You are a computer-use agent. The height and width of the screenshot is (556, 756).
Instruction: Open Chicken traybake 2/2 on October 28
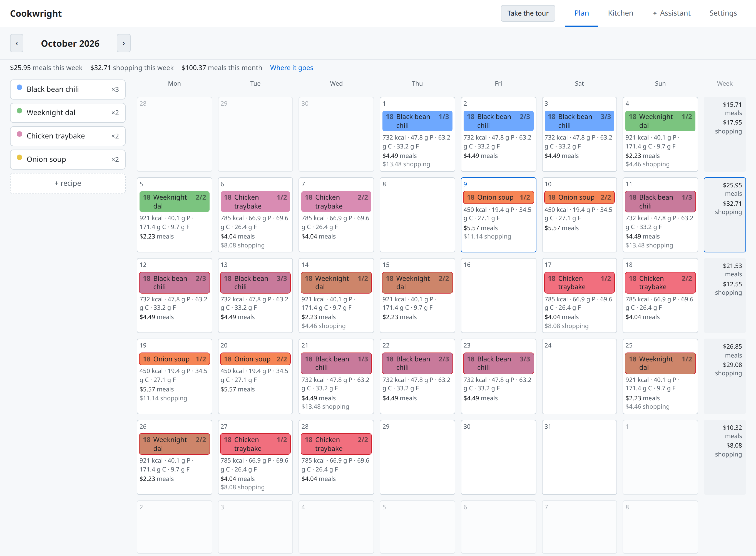336,444
